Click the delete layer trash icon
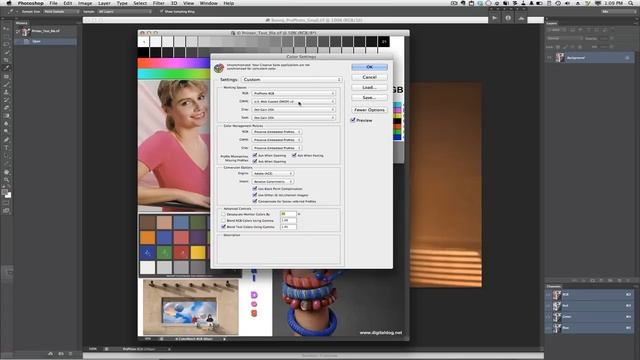 pyautogui.click(x=628, y=280)
